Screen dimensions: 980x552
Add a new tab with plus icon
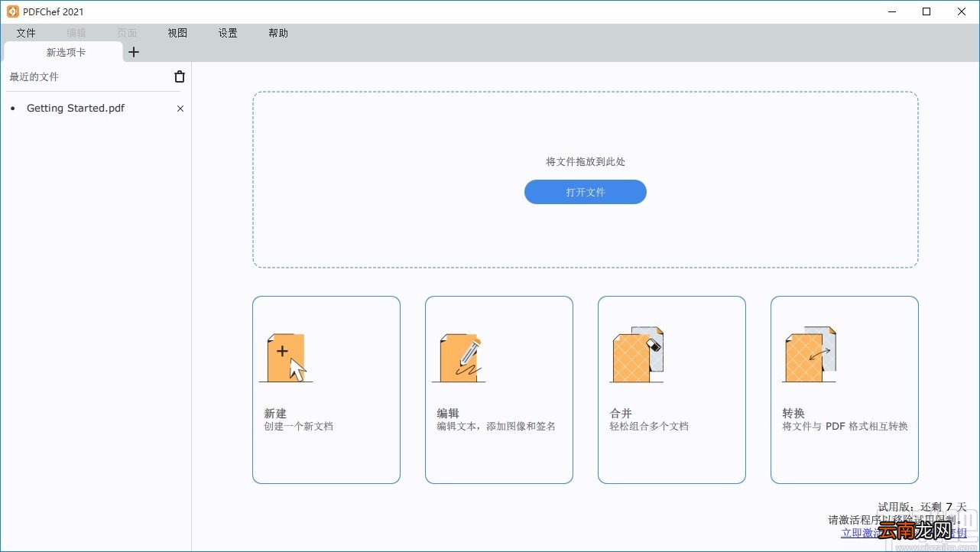coord(134,52)
